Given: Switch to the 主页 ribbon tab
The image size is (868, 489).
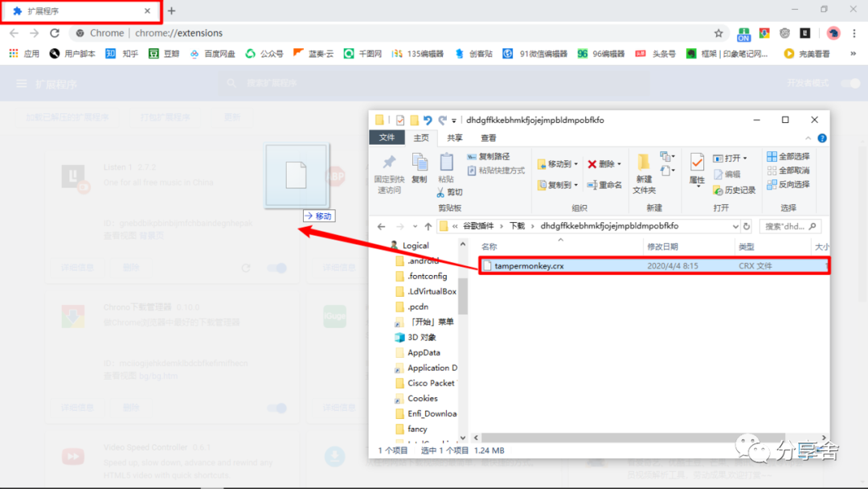Looking at the screenshot, I should 420,138.
